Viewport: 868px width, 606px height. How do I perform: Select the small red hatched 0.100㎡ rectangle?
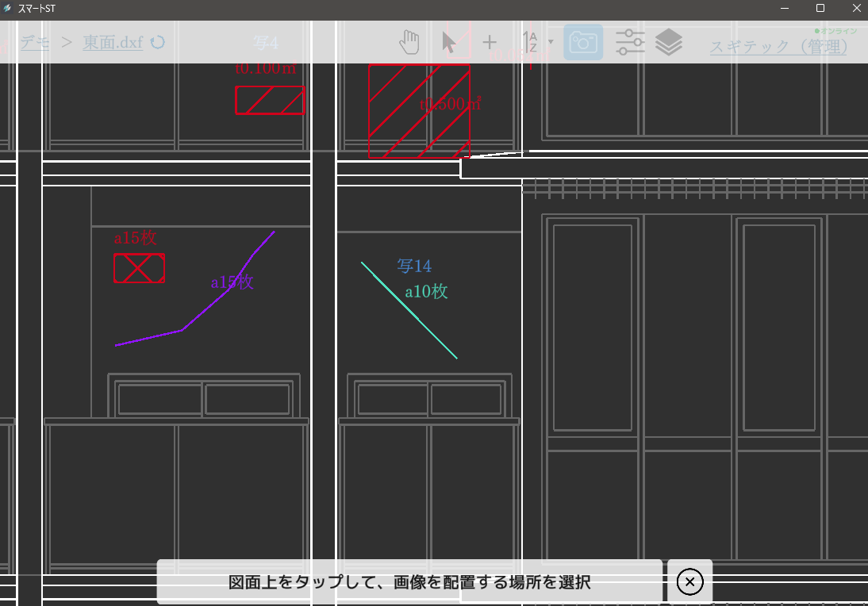[x=270, y=100]
